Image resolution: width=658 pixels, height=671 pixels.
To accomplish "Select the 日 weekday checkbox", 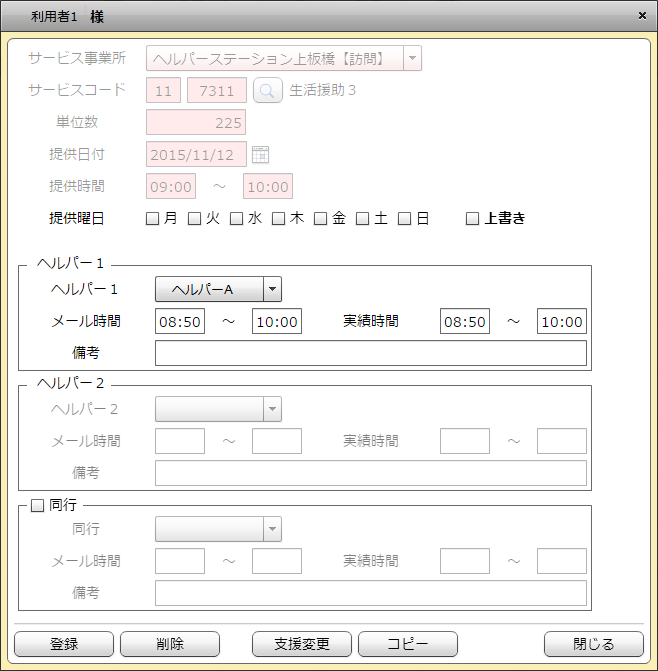I will point(405,218).
